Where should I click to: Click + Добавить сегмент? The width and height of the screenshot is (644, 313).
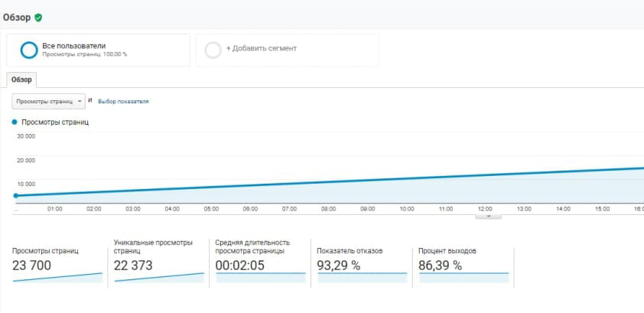click(262, 48)
